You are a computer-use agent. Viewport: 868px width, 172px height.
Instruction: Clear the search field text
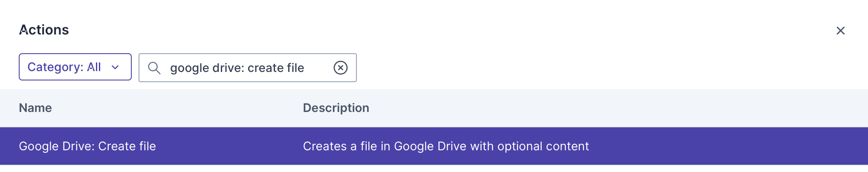click(340, 68)
